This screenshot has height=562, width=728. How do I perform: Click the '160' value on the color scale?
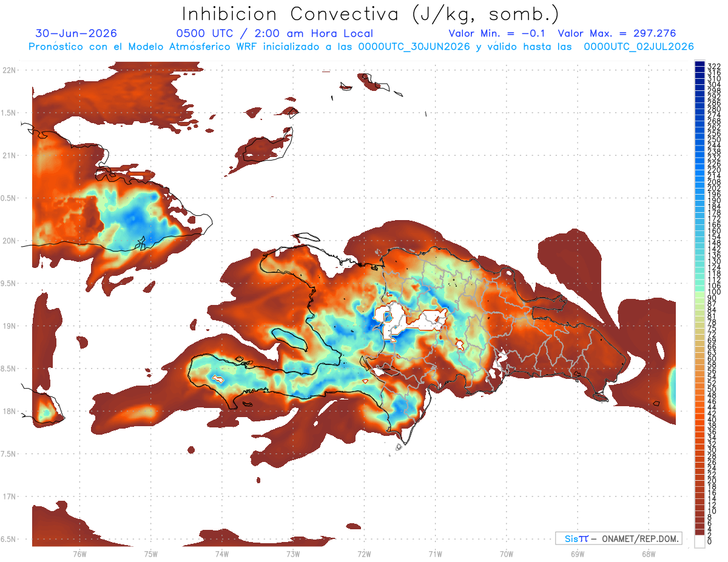coord(713,231)
